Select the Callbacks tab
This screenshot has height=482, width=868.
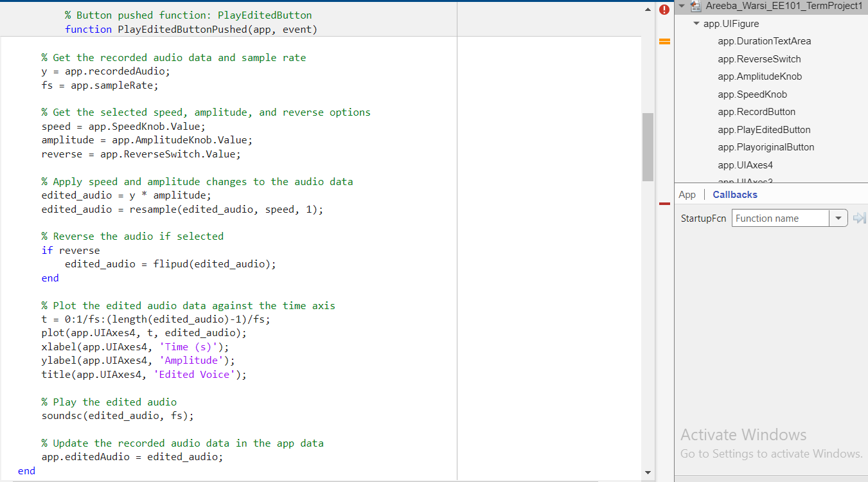click(734, 194)
